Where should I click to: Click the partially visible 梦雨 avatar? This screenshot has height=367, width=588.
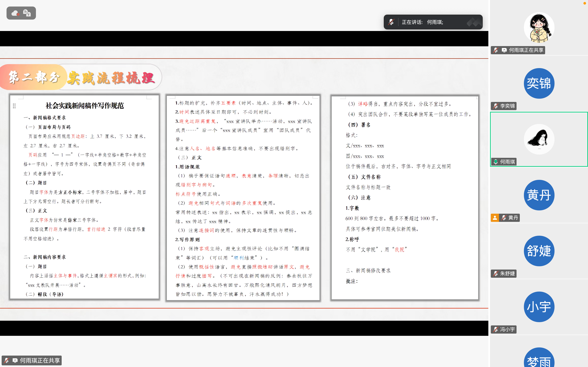point(539,359)
